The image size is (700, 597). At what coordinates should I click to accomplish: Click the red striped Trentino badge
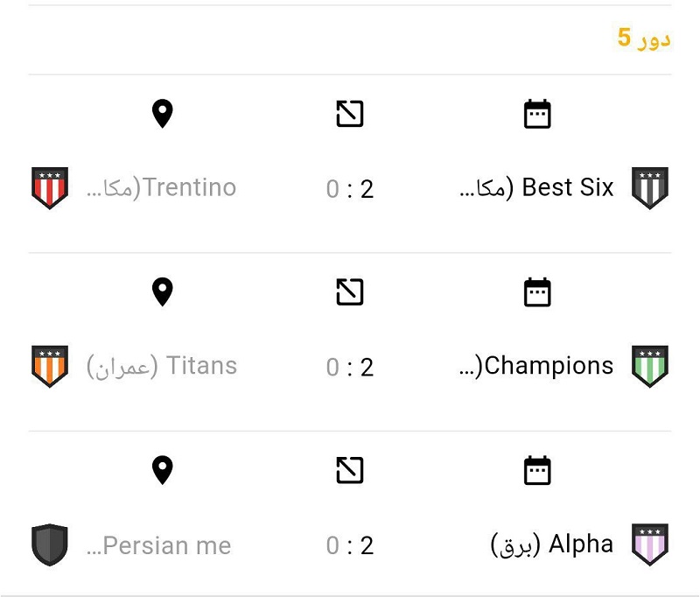(50, 188)
